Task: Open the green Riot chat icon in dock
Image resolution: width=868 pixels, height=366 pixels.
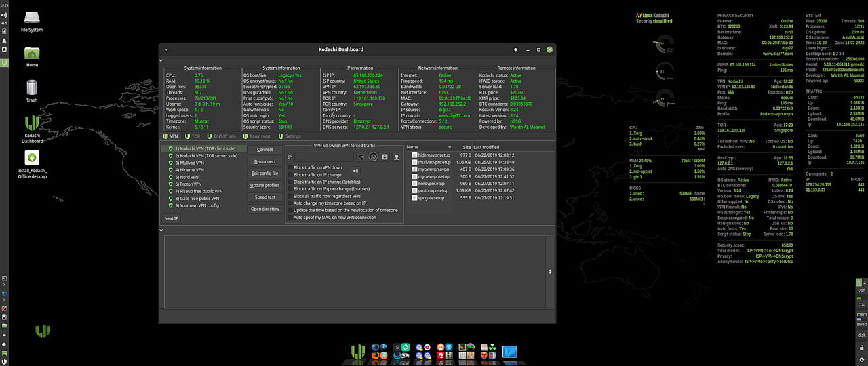Action: click(x=406, y=347)
